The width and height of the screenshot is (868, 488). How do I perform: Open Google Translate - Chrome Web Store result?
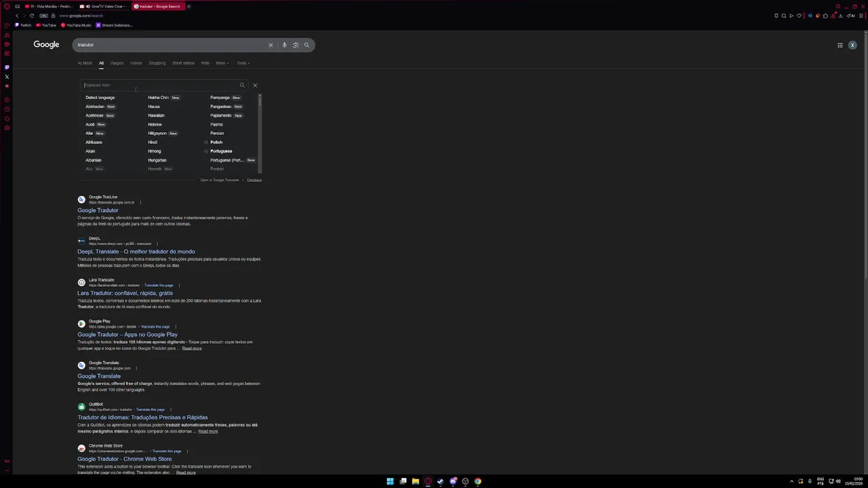(x=124, y=460)
